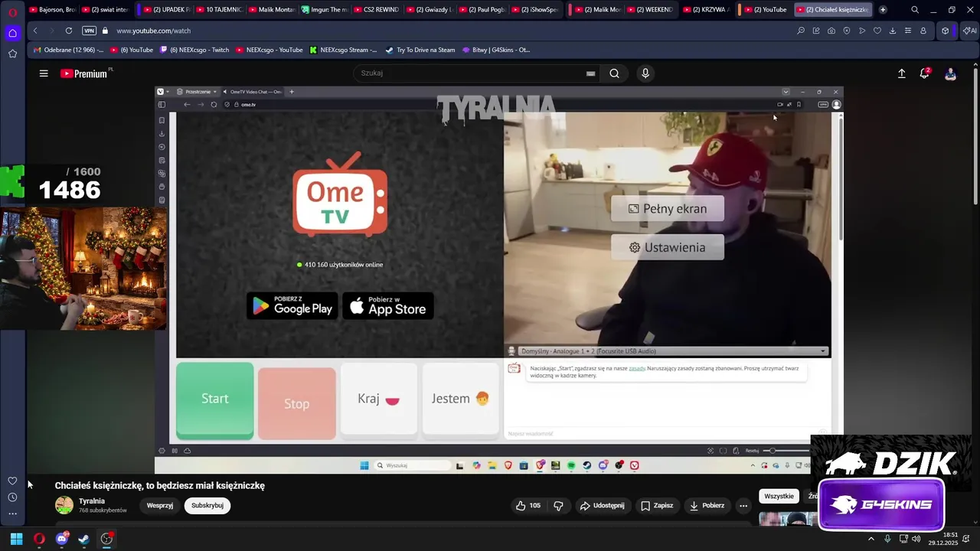Open NEEXcsgo - Twitch bookmark
Viewport: 980px width, 551px height.
pyautogui.click(x=194, y=50)
